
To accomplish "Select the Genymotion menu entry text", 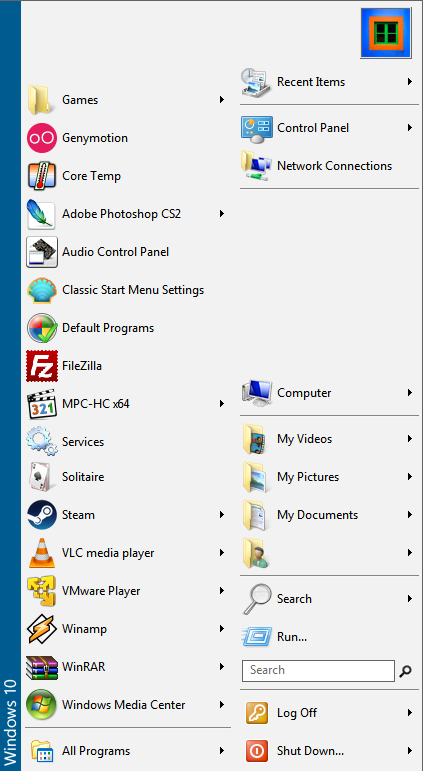I will [95, 138].
